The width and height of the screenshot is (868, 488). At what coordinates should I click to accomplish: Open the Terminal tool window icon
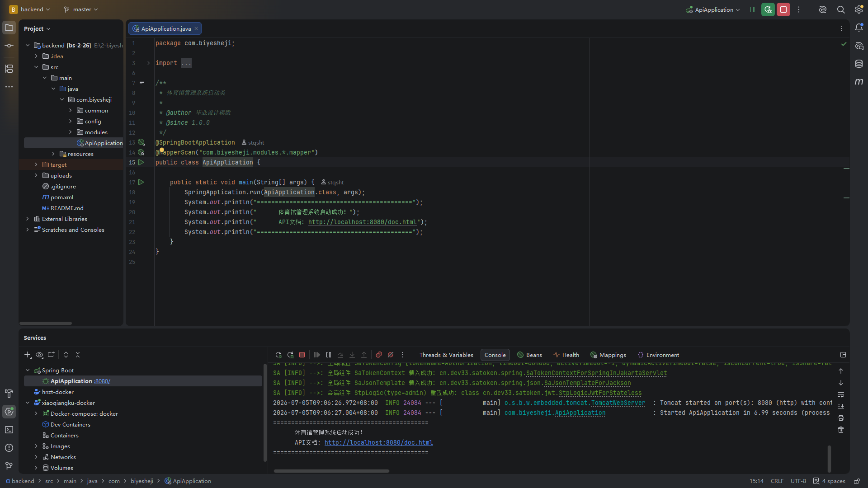(x=9, y=430)
